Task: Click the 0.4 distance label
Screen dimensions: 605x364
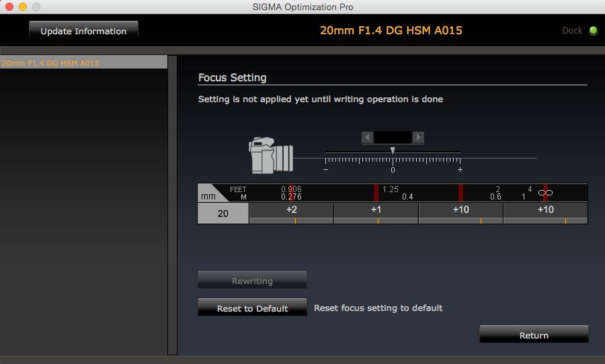Action: click(407, 197)
